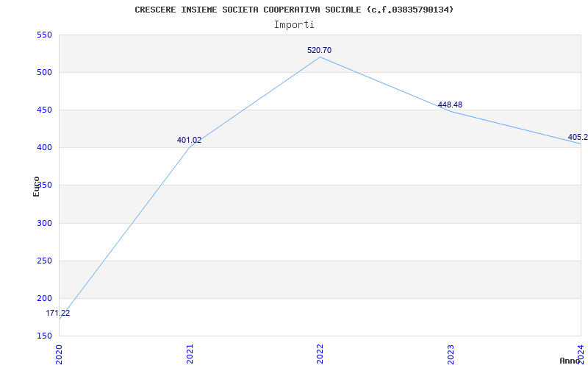The image size is (588, 368).
Task: Click the 2020 x-axis year label
Action: [60, 354]
